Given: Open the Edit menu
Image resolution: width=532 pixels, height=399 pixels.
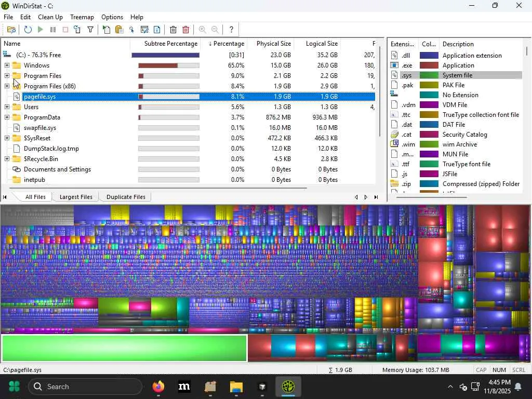Looking at the screenshot, I should coord(25,17).
